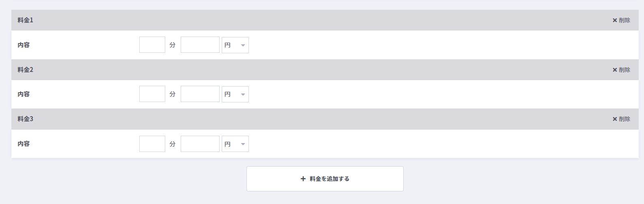Select the 料金1 section header title
Screen dimensions: 644x204
point(26,20)
